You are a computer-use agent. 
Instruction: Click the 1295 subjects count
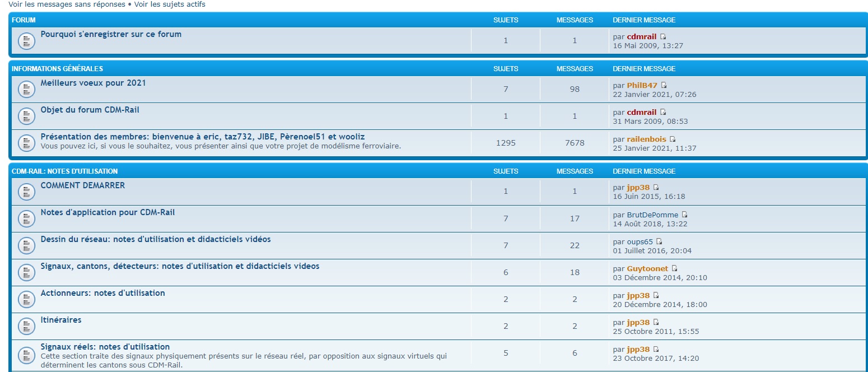[x=506, y=143]
